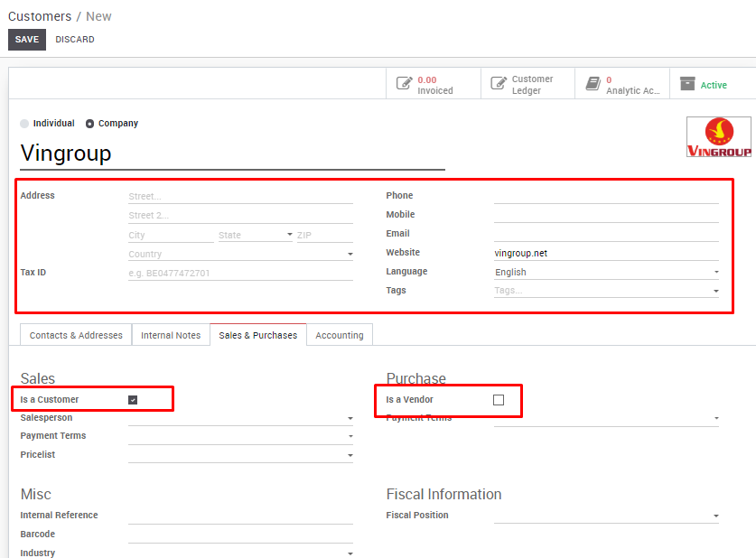This screenshot has width=756, height=558.
Task: Click the Street 2 field
Action: [x=240, y=216]
